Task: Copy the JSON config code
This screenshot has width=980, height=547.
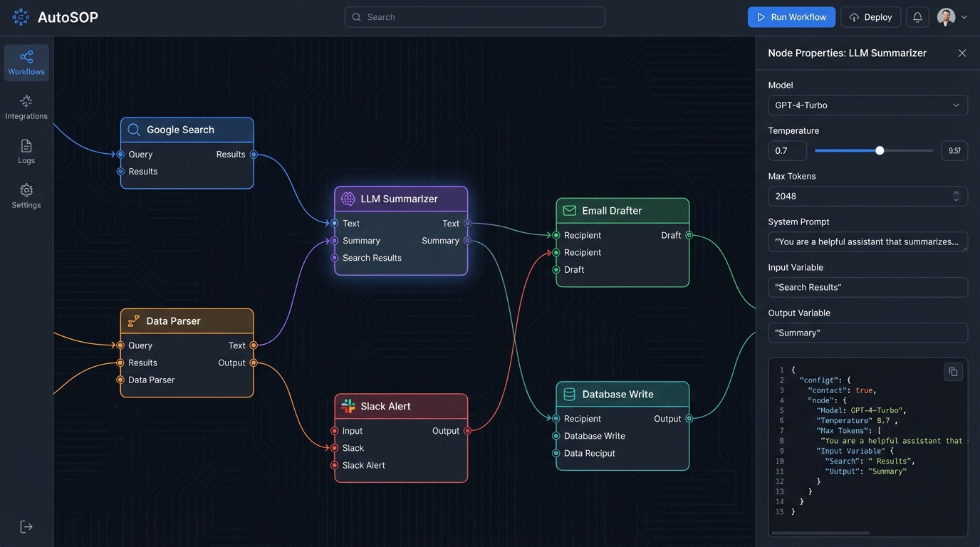Action: (x=953, y=371)
